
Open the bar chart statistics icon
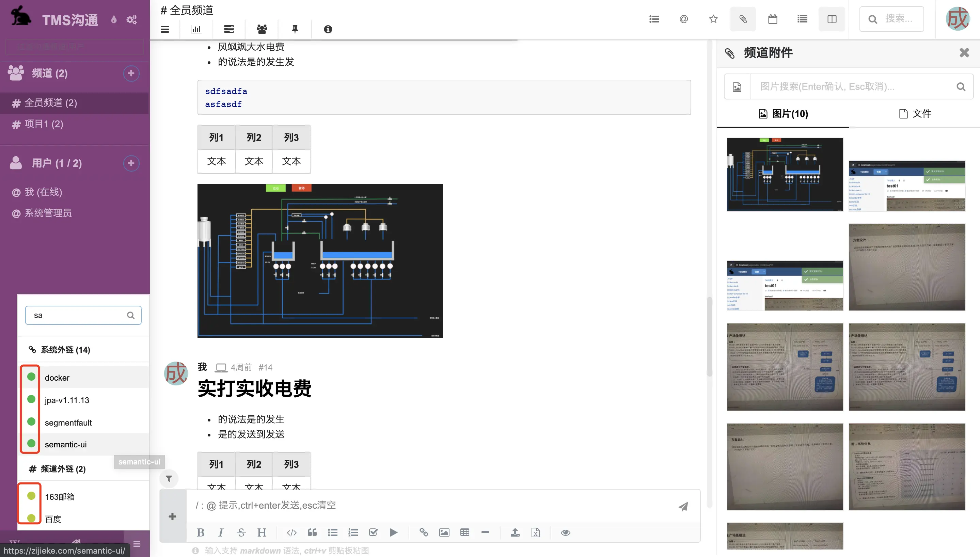(x=196, y=29)
